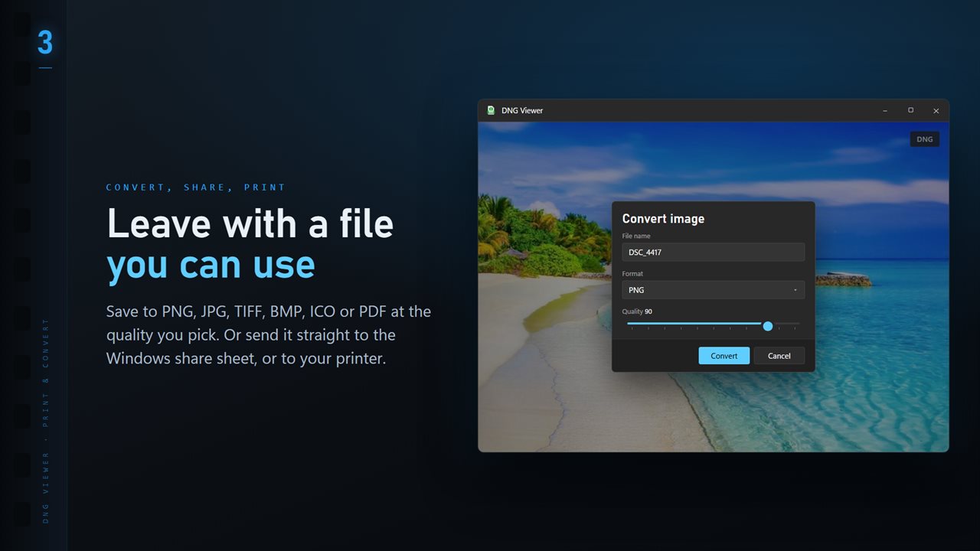Maximize the DNG Viewer window
This screenshot has height=551, width=980.
click(910, 110)
